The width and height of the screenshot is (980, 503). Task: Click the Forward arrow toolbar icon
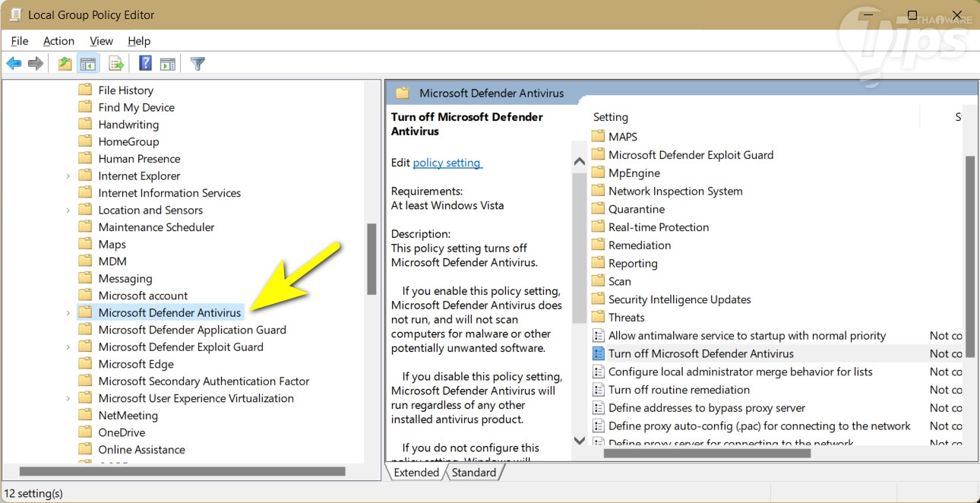[35, 64]
